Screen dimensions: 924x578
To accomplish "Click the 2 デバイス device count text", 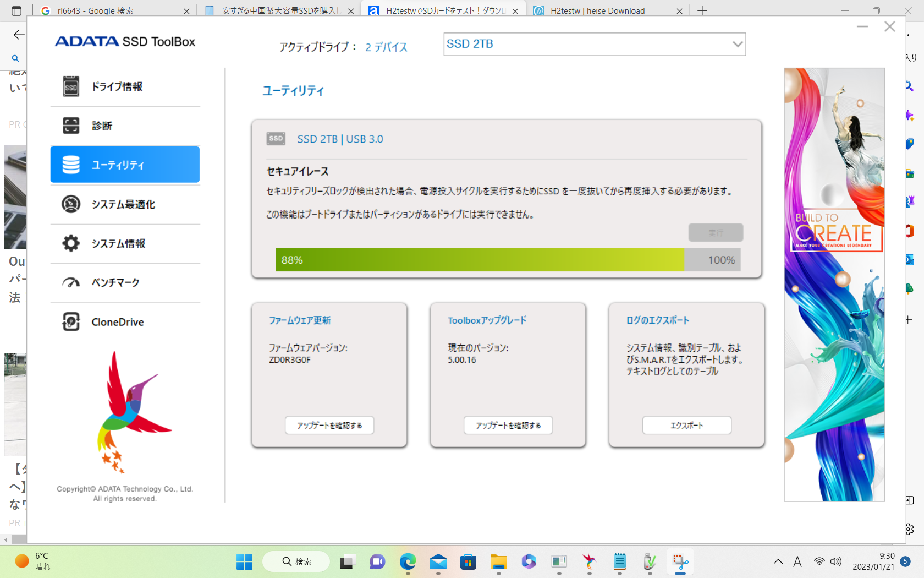I will pos(387,47).
